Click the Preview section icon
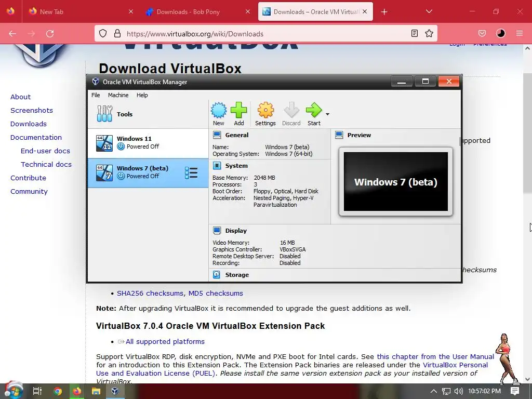 339,135
